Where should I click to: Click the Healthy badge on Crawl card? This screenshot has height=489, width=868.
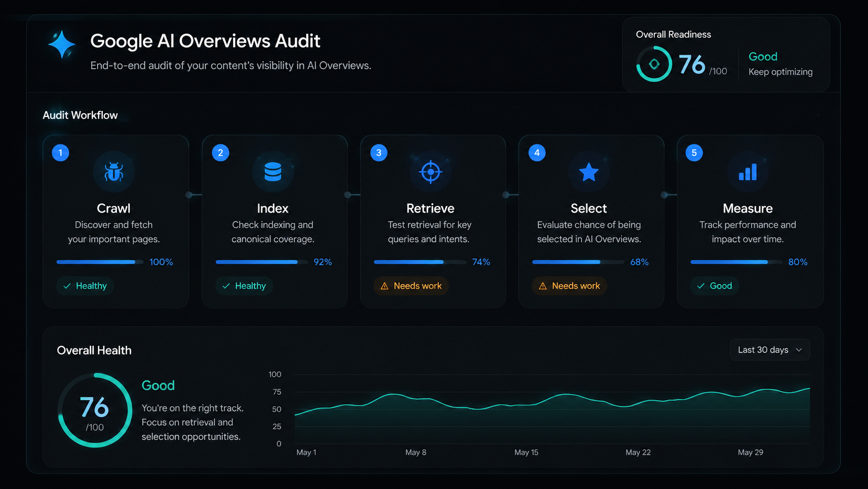pos(85,286)
